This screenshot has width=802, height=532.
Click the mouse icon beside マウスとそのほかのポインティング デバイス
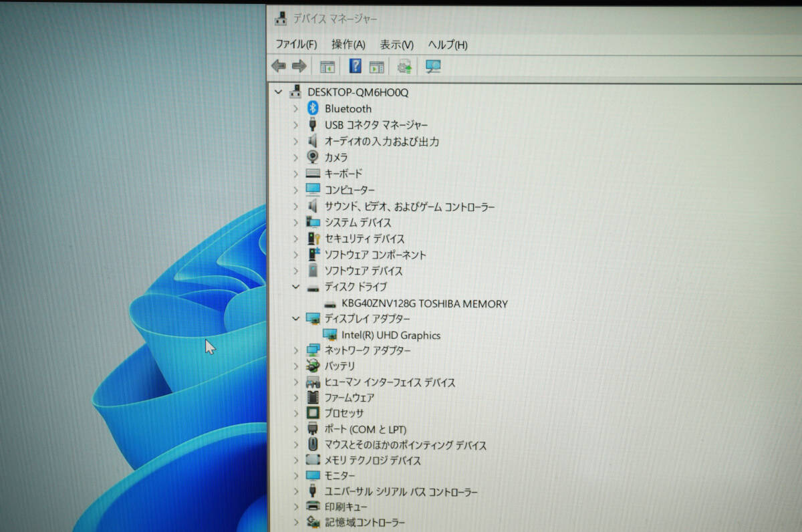coord(313,444)
